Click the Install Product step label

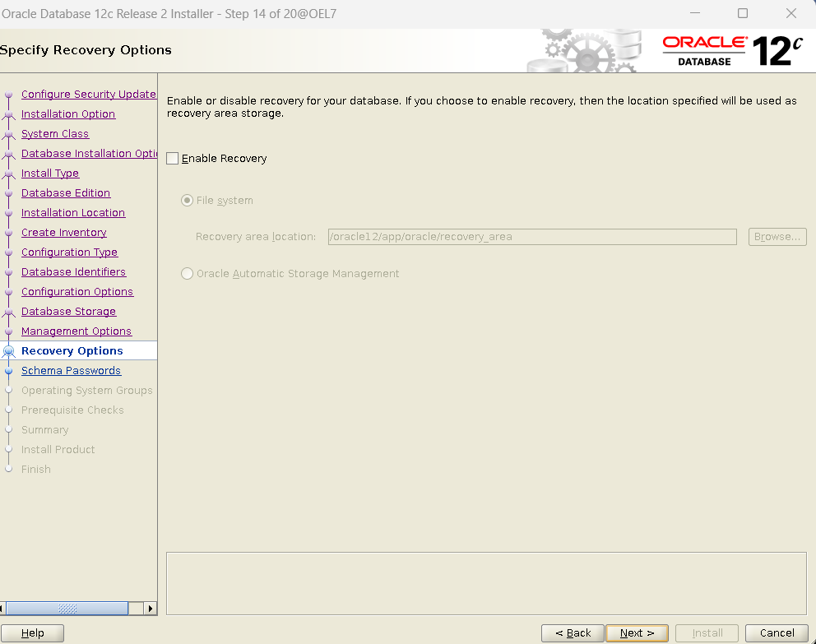(x=58, y=450)
